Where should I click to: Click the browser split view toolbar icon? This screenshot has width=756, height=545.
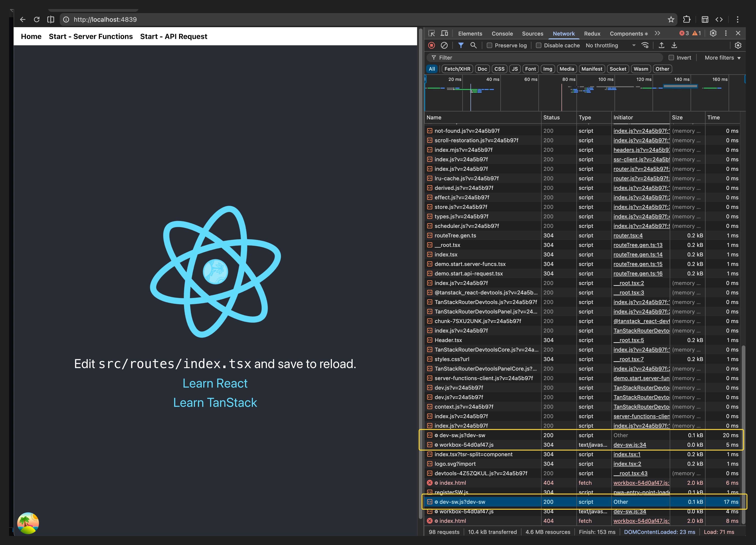point(705,19)
